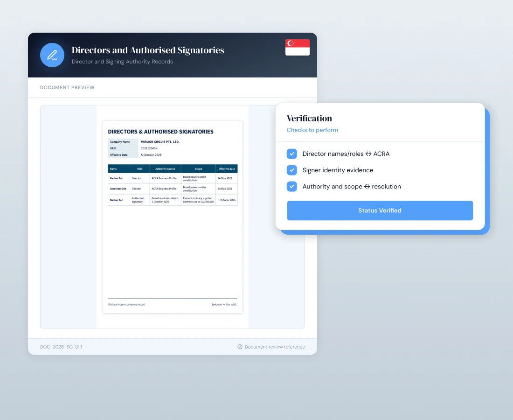Select the UEN value 202112345N

pos(149,148)
